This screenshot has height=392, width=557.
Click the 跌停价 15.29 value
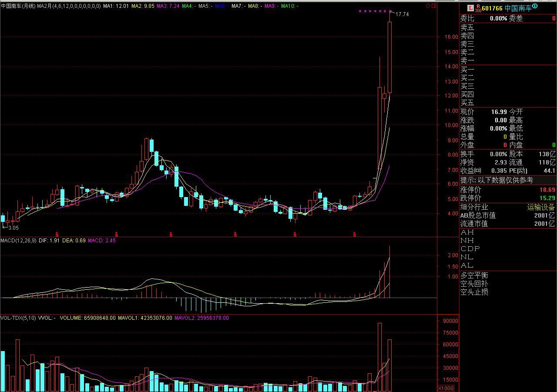click(547, 198)
